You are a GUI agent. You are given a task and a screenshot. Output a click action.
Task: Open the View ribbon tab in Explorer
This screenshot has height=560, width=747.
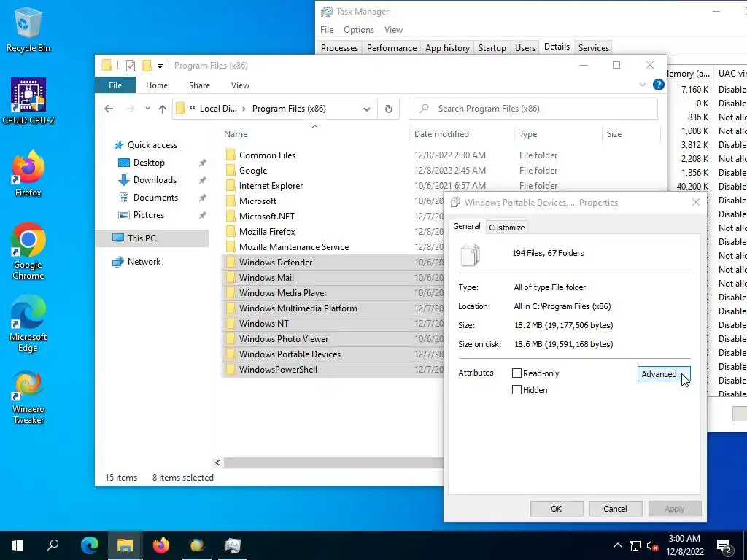pos(240,85)
